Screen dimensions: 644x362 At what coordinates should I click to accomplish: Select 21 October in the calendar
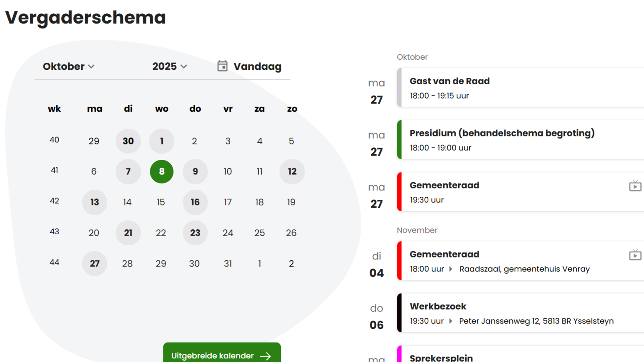coord(128,233)
